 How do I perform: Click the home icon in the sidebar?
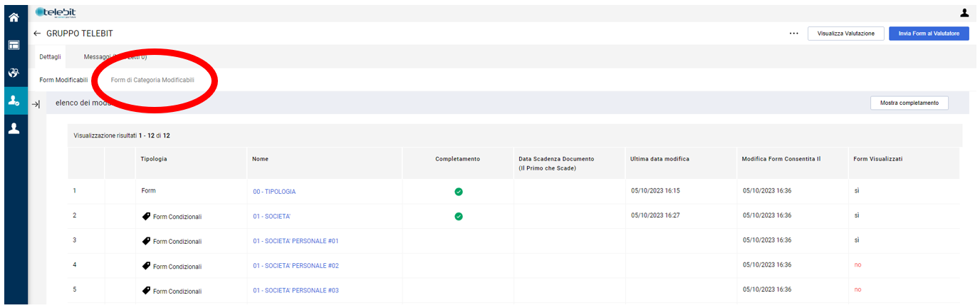14,16
